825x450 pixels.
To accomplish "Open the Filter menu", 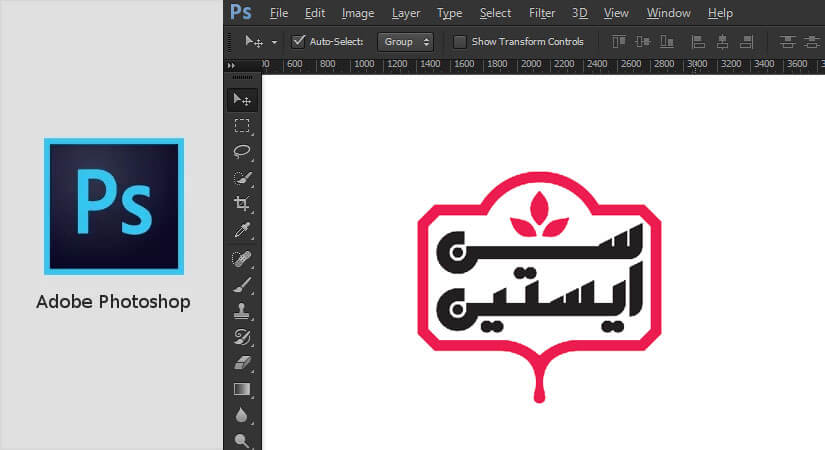I will coord(542,13).
